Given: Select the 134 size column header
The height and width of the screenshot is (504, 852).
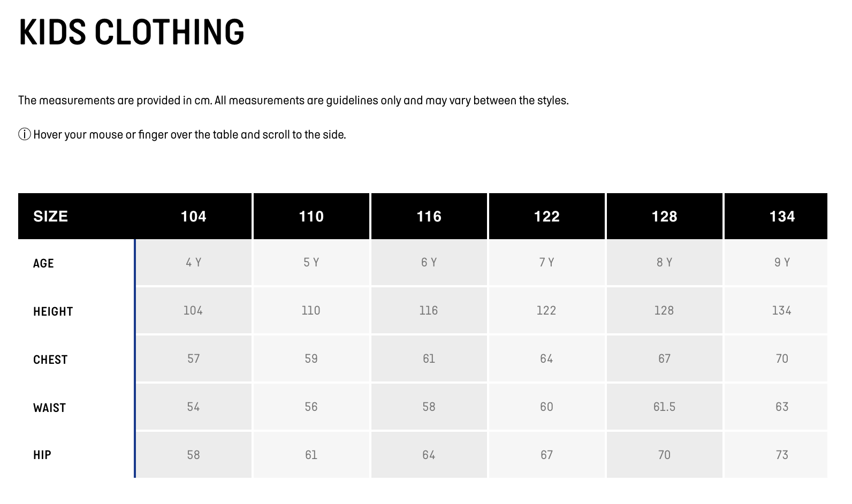Looking at the screenshot, I should 782,216.
